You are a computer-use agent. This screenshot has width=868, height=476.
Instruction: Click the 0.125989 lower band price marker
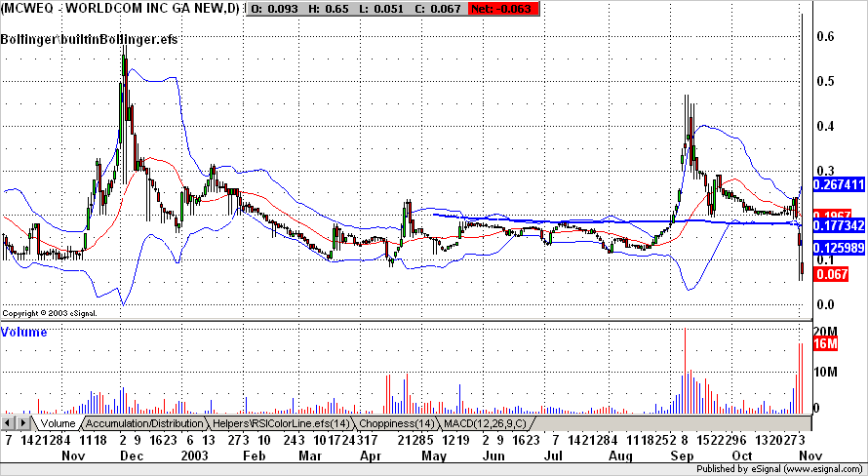(838, 247)
